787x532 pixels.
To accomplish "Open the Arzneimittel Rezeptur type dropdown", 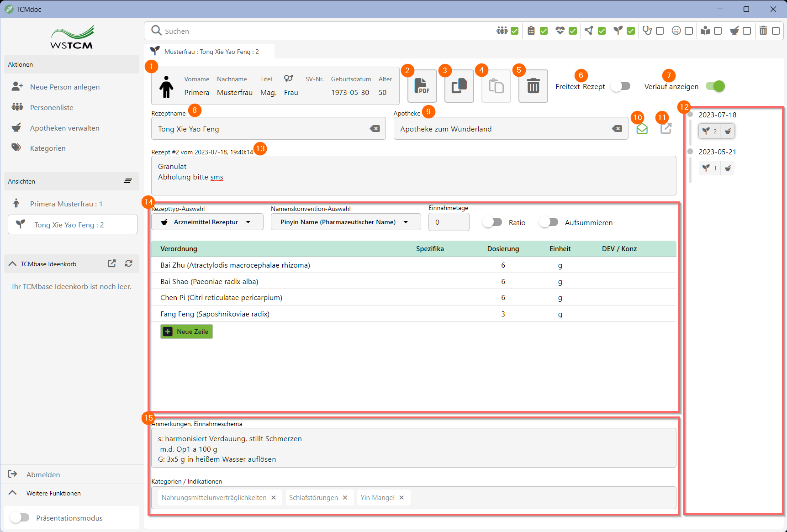I will [x=207, y=222].
